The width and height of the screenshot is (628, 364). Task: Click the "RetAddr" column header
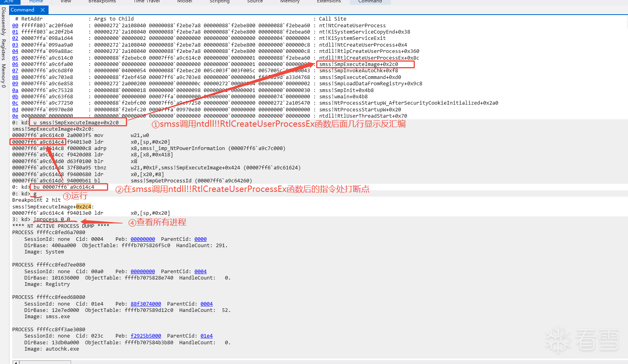pos(32,19)
